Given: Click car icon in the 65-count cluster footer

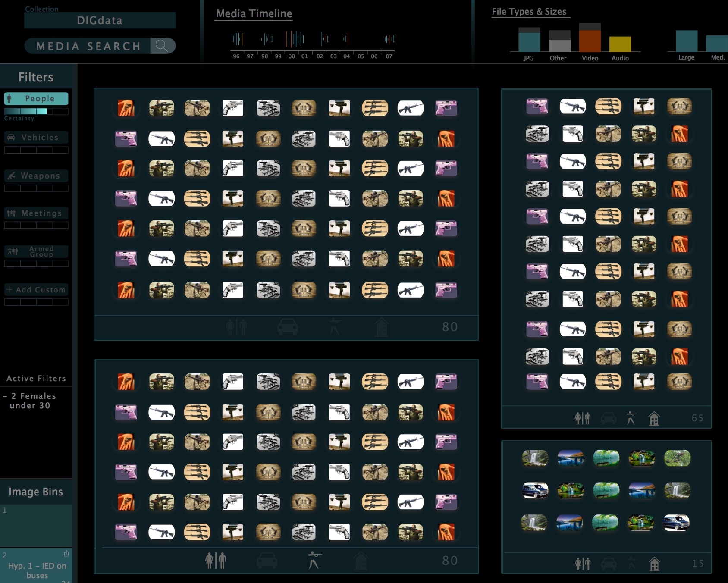Looking at the screenshot, I should [609, 418].
